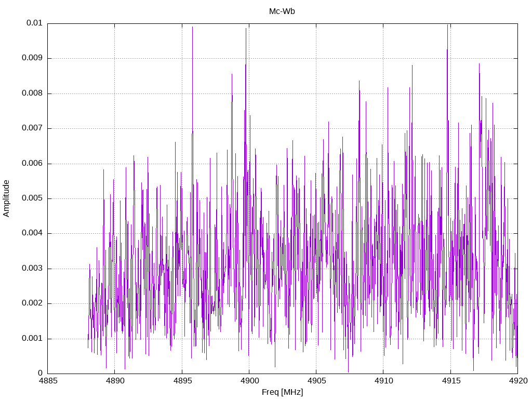This screenshot has height=399, width=532.
Task: Click y-axis tick label 0.005
Action: (x=32, y=198)
